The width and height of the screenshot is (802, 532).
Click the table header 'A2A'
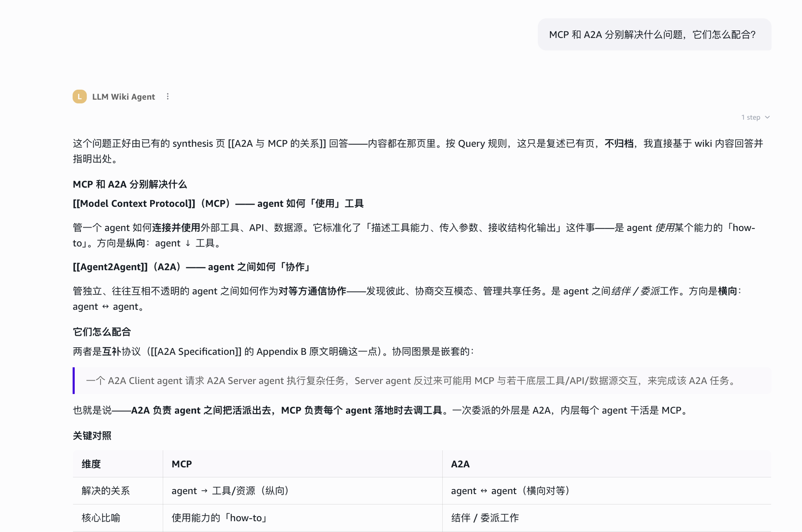(607, 464)
